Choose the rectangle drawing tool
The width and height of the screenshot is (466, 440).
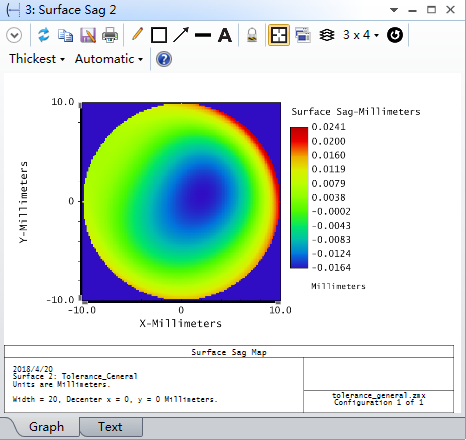click(159, 35)
